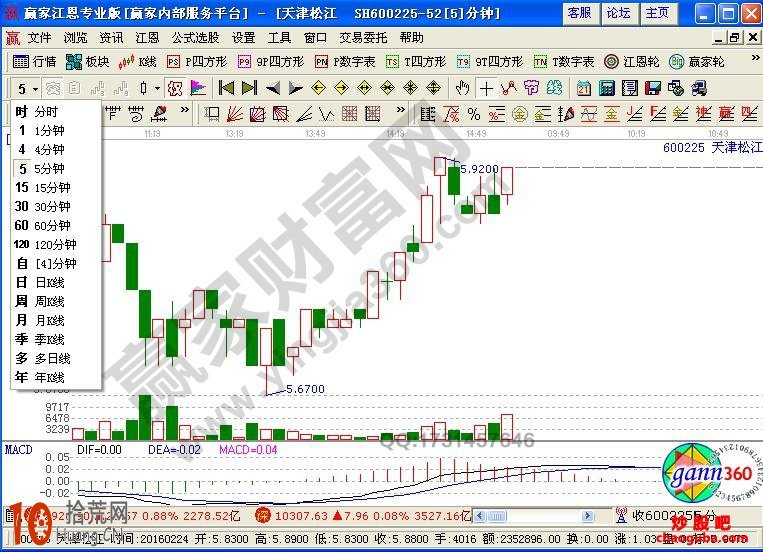Image resolution: width=763 pixels, height=552 pixels.
Task: Choose 日K线 from the period list
Action: click(x=56, y=282)
